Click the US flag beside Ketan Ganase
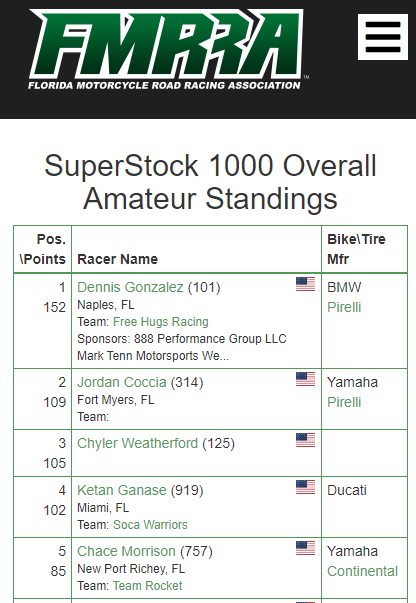This screenshot has height=603, width=416. click(x=305, y=487)
